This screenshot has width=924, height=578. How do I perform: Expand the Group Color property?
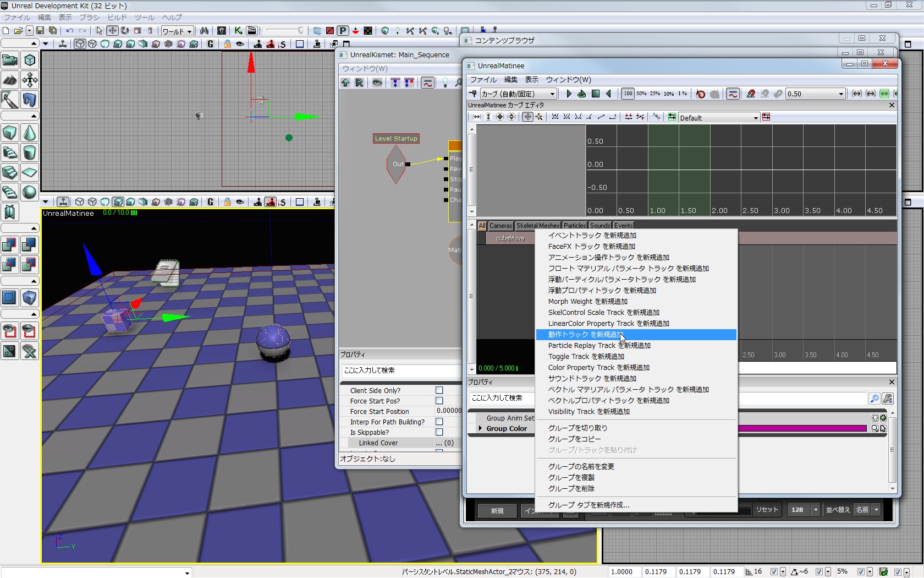pyautogui.click(x=480, y=428)
